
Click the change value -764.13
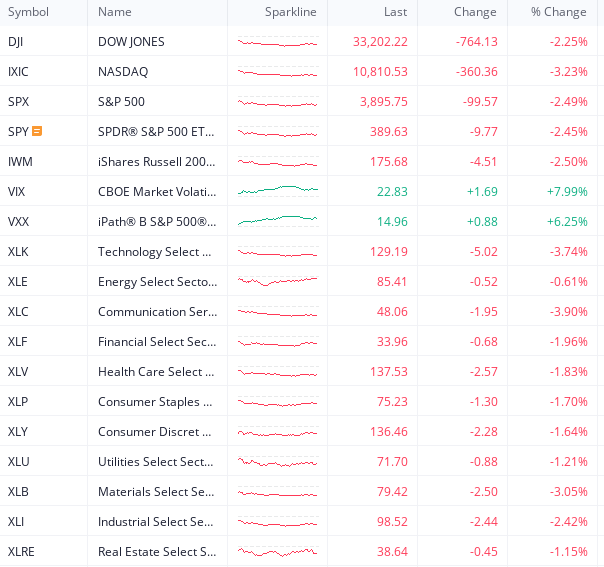click(x=476, y=42)
